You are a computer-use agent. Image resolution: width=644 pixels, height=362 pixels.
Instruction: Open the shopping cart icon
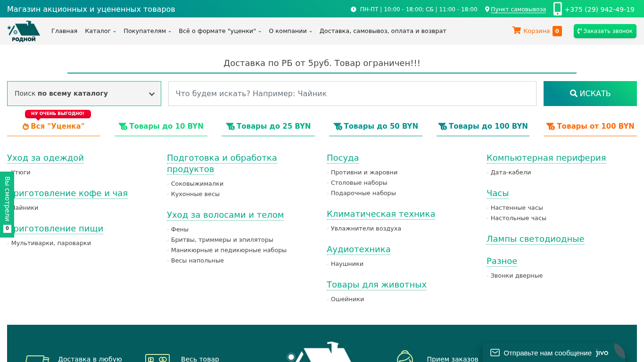pyautogui.click(x=517, y=31)
